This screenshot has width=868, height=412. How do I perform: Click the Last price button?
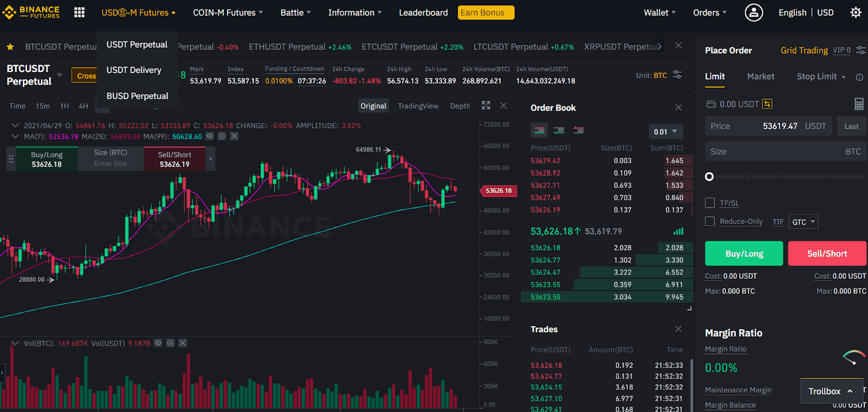[x=851, y=126]
